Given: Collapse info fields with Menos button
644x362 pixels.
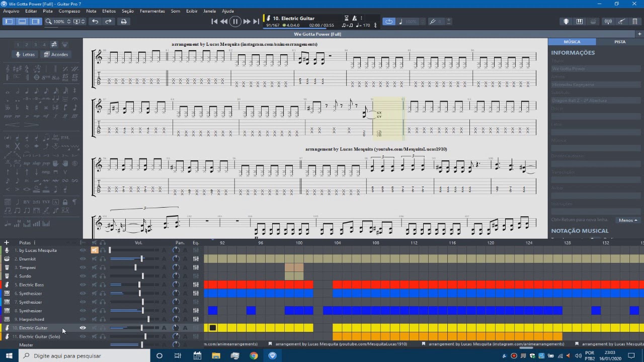Looking at the screenshot, I should pos(628,220).
